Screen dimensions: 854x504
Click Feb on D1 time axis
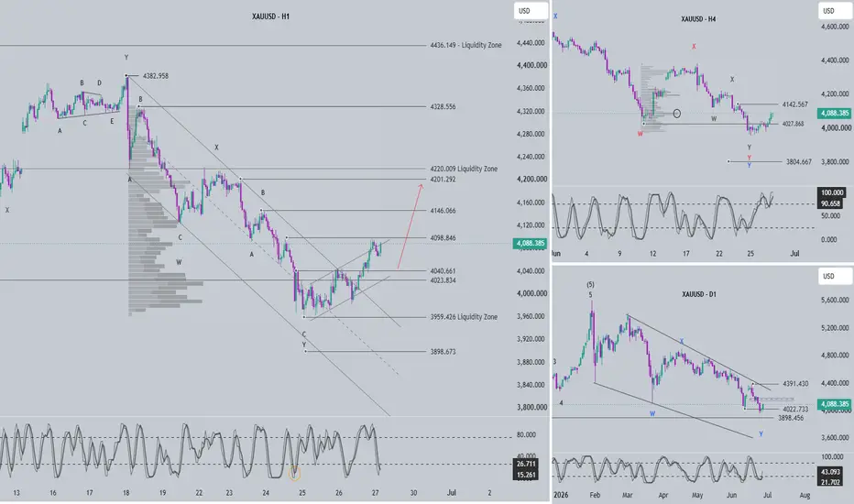tap(595, 495)
